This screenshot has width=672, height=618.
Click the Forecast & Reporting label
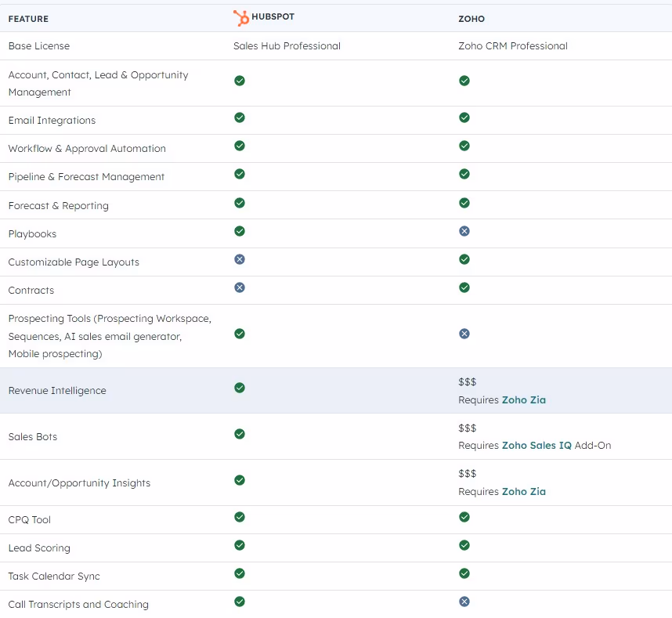58,206
